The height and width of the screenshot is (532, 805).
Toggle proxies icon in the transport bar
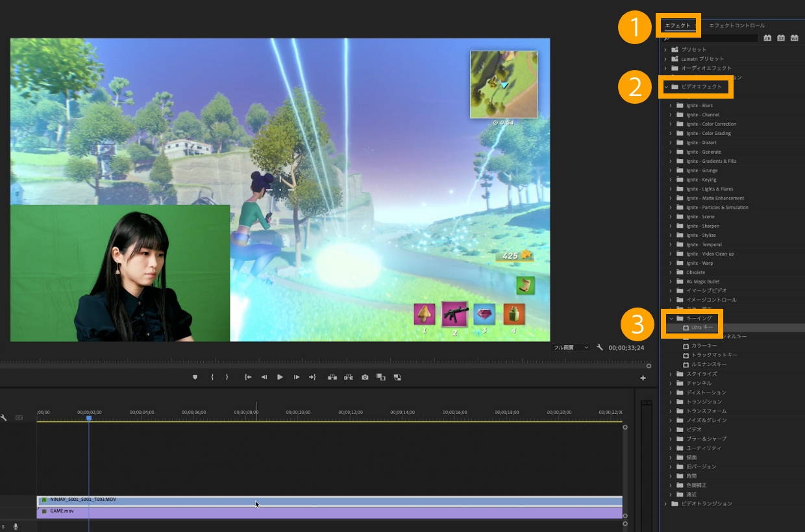pyautogui.click(x=397, y=377)
